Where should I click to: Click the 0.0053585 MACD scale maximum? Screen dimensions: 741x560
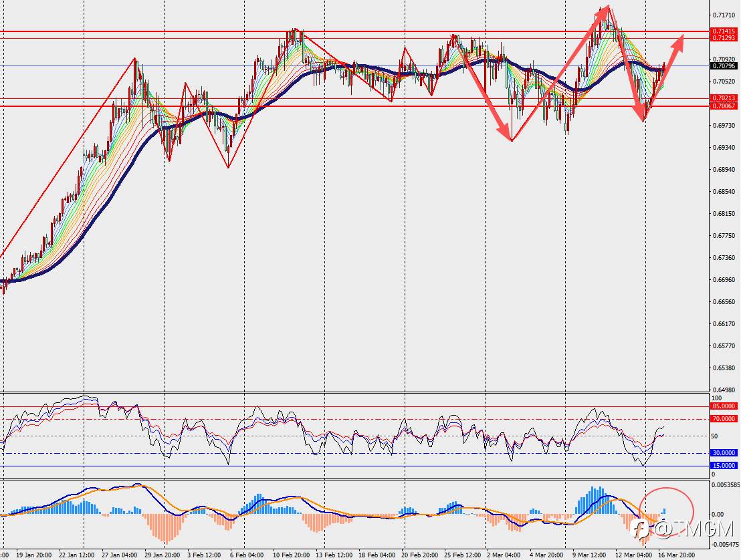pos(725,485)
